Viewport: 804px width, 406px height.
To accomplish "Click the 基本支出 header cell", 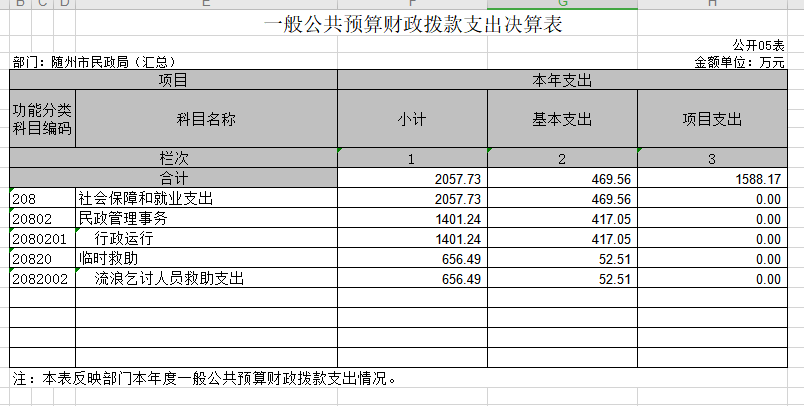I will [x=562, y=119].
